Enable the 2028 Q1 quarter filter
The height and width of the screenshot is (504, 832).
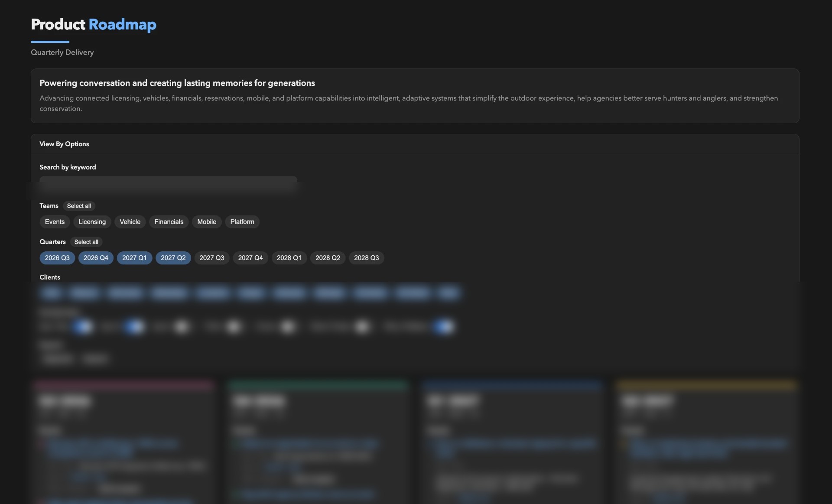coord(289,258)
